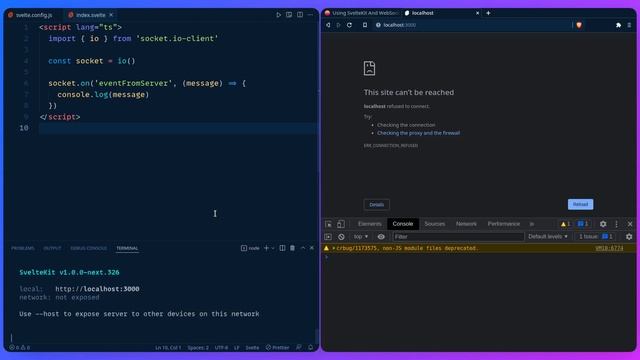Open the VM10:6774 source link in console
The image size is (640, 360).
point(609,248)
